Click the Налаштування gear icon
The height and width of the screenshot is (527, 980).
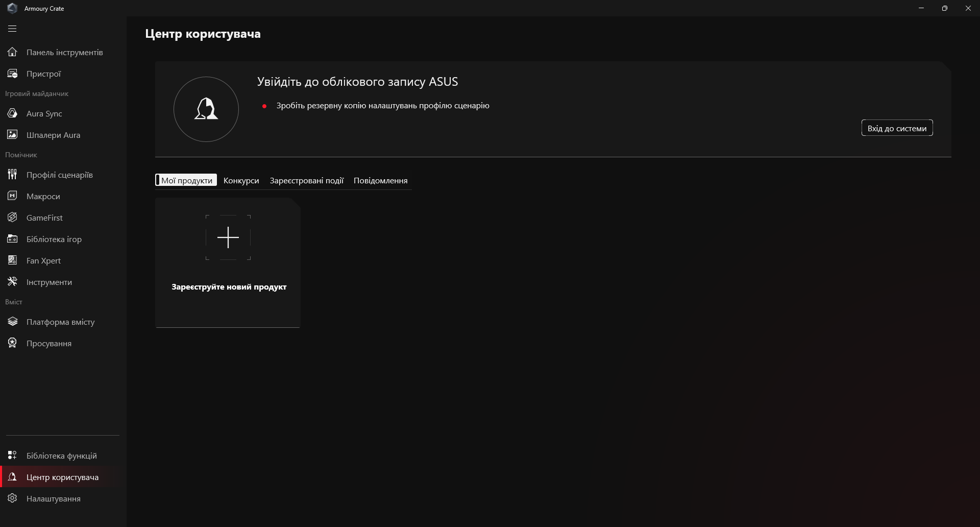tap(12, 498)
